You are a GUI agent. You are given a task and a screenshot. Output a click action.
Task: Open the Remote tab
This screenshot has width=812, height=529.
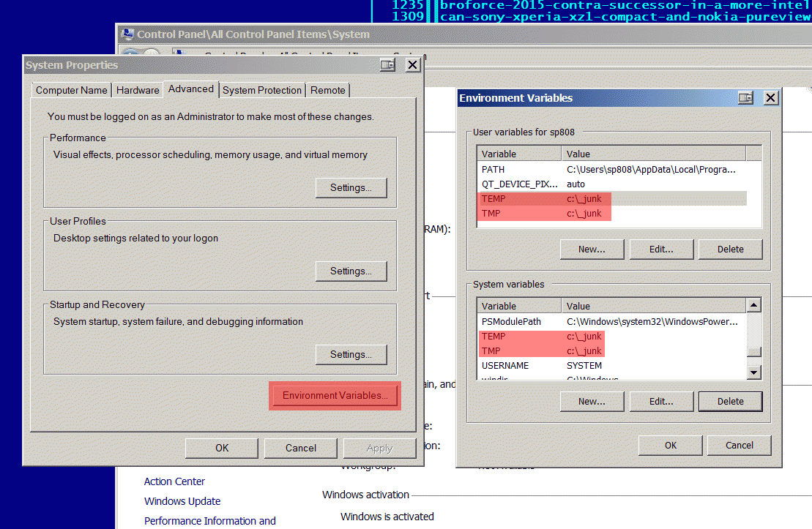pyautogui.click(x=328, y=90)
